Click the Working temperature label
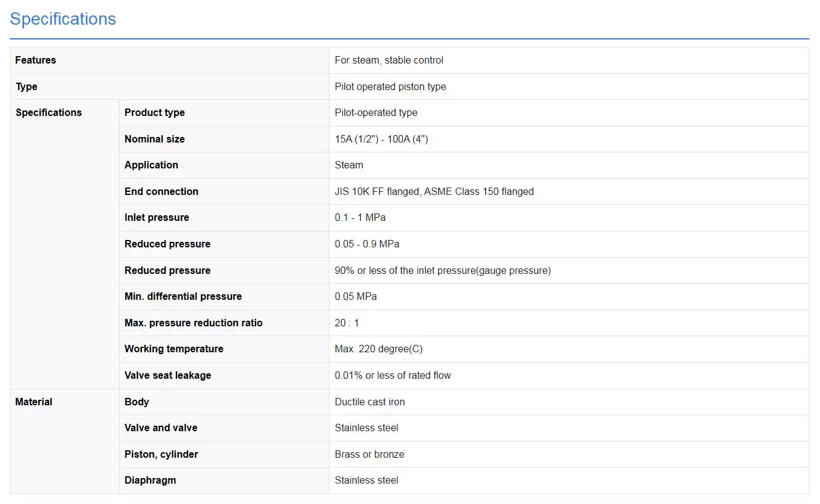Image resolution: width=820 pixels, height=504 pixels. click(x=174, y=349)
